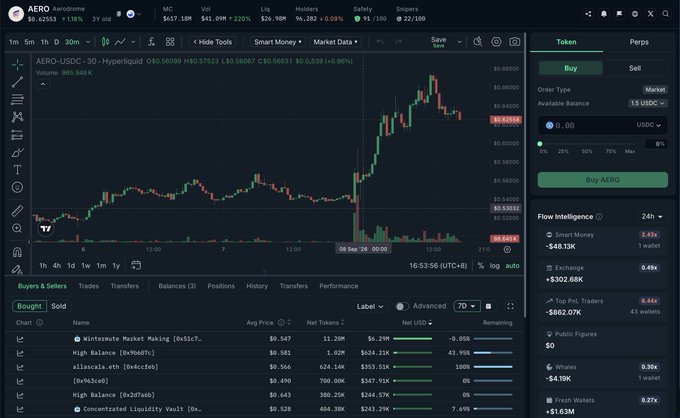Open chart settings hexagon icon
This screenshot has width=680, height=418.
[x=496, y=42]
